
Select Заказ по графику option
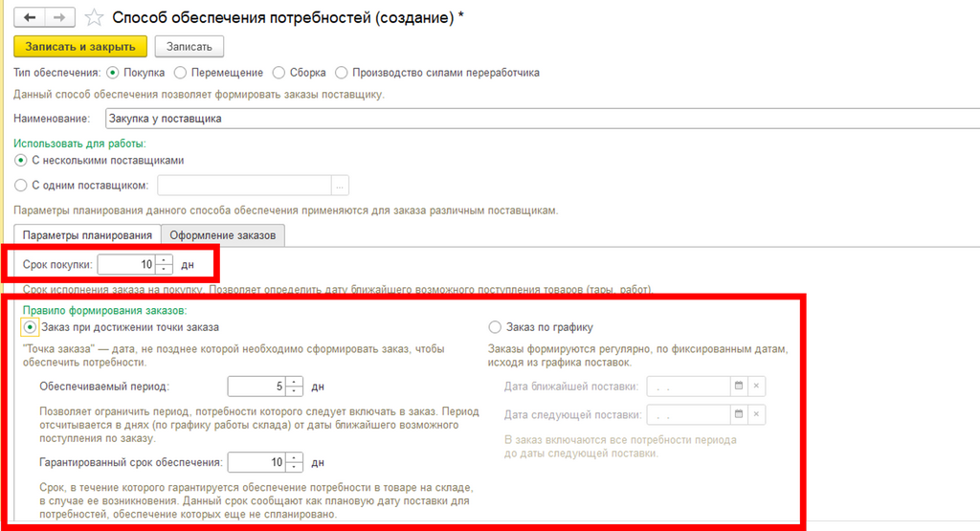tap(495, 327)
